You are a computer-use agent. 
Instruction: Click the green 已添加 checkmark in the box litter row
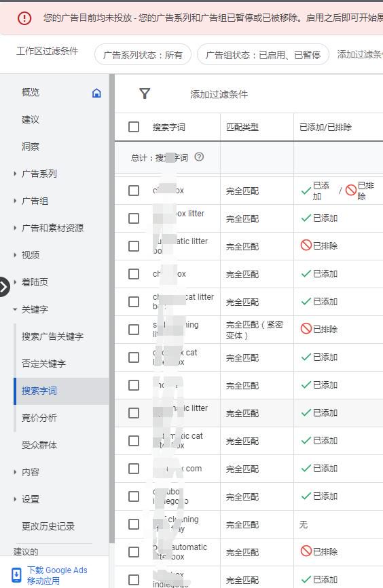[x=306, y=218]
